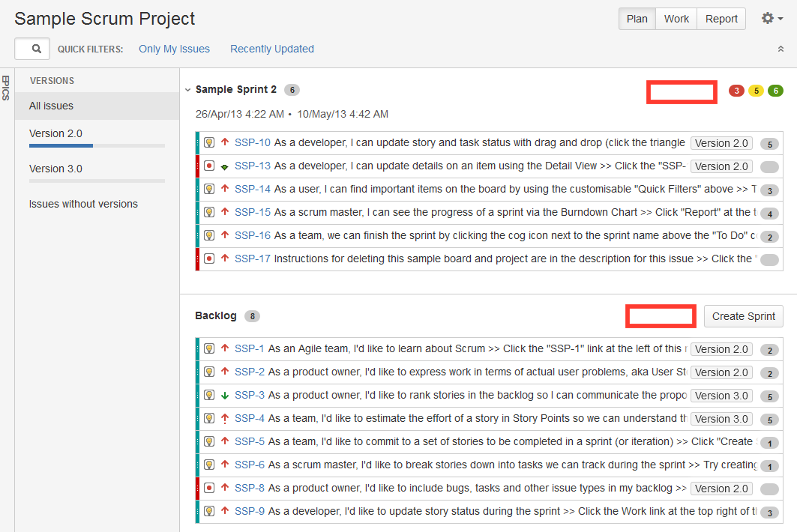797x532 pixels.
Task: Click Version 3.0 label on SSP-4
Action: pos(721,419)
